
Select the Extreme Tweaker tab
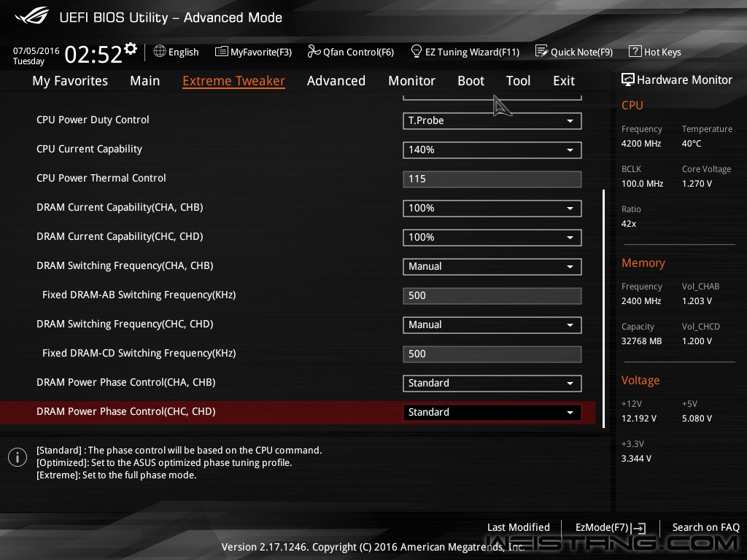click(x=233, y=81)
